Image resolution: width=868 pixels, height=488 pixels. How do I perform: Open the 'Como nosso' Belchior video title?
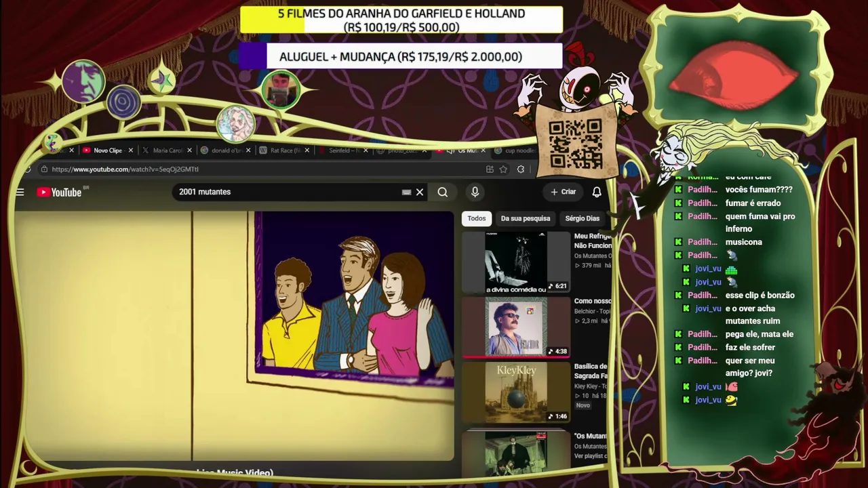(x=593, y=301)
